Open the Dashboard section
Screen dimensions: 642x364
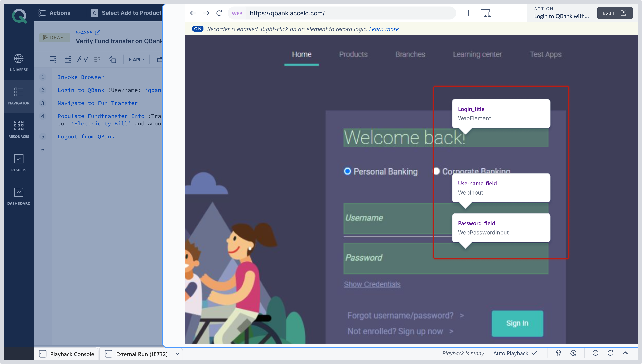click(19, 197)
